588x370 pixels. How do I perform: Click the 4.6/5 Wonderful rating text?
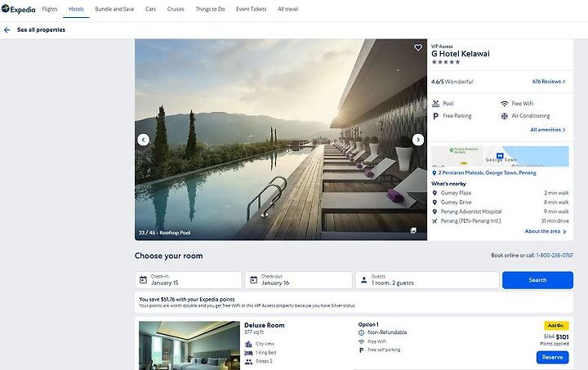(452, 82)
